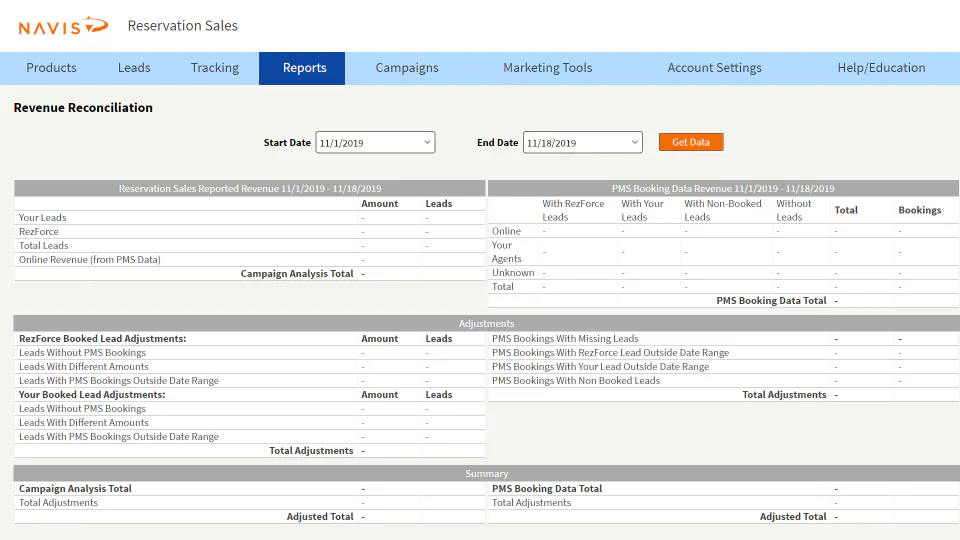Click the Bookings column header
The height and width of the screenshot is (540, 960).
(920, 210)
